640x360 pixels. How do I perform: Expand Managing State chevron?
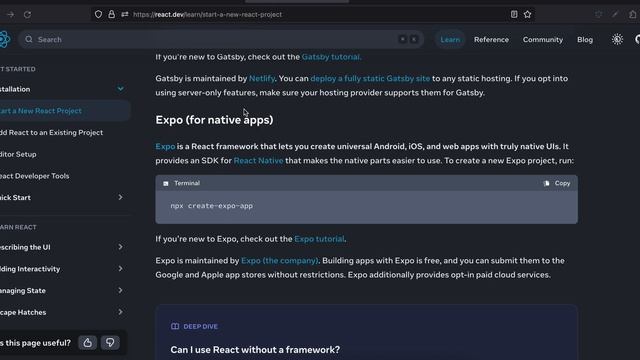[120, 290]
